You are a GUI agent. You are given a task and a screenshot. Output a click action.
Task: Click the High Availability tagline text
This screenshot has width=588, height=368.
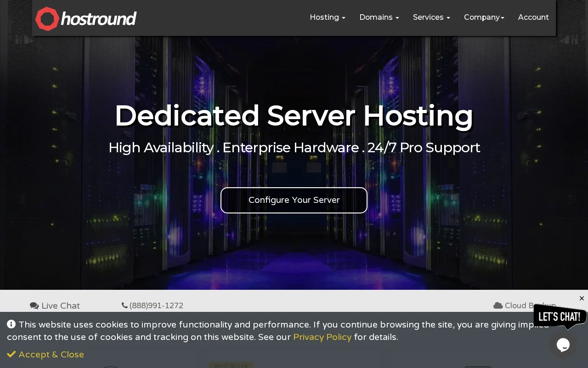click(x=294, y=148)
